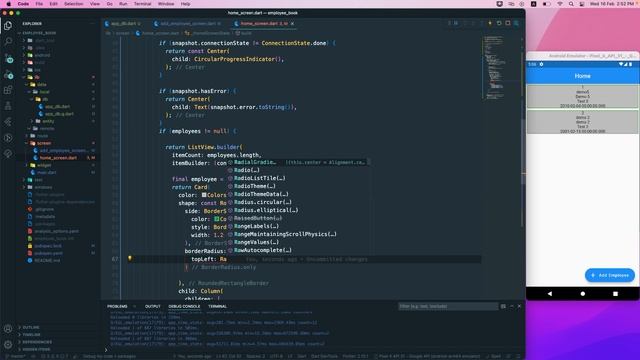Open the Extensions view in activity bar
This screenshot has width=640, height=360.
(x=8, y=90)
